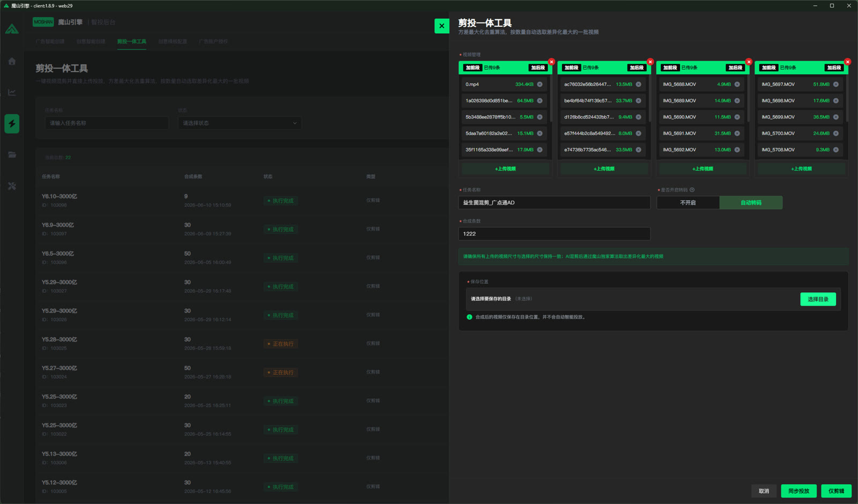Remove 0.mp4 from the first video list

point(539,84)
